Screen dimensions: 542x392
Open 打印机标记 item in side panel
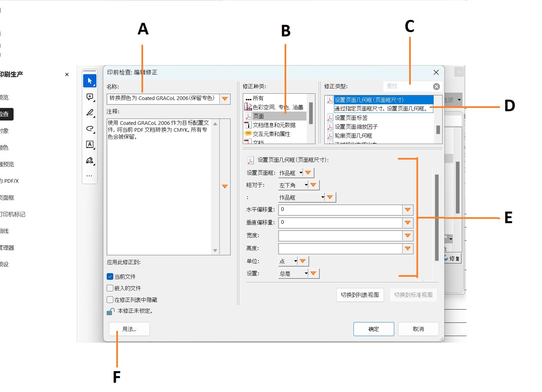click(13, 215)
